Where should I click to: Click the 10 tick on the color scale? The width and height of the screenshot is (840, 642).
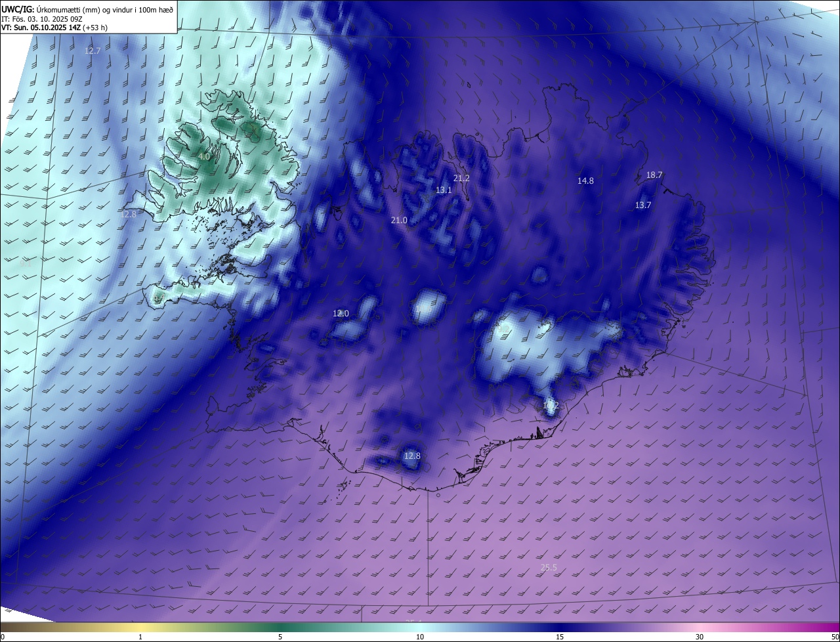(x=420, y=637)
